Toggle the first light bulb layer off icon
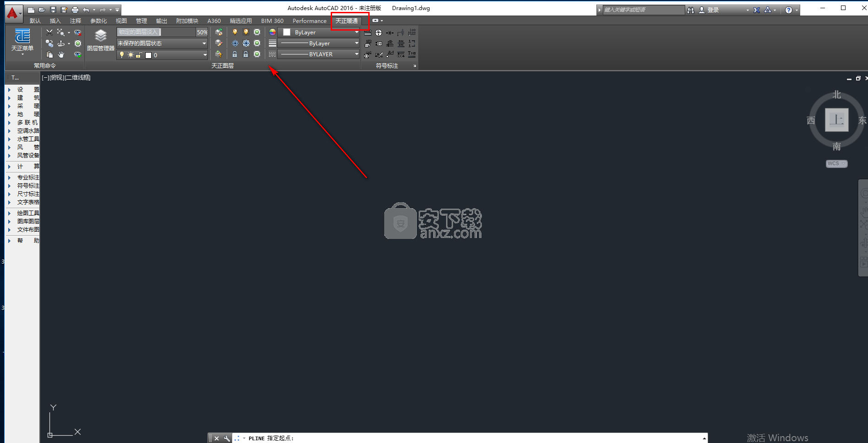This screenshot has height=443, width=868. [x=235, y=32]
